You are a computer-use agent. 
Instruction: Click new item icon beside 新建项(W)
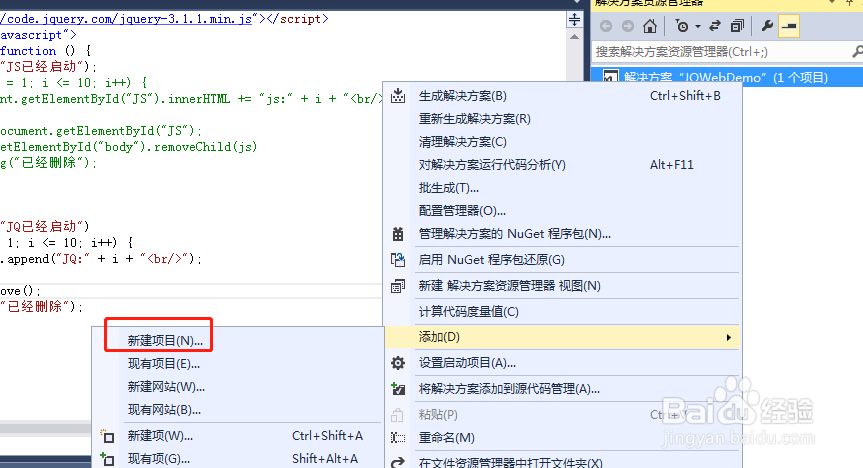coord(107,436)
